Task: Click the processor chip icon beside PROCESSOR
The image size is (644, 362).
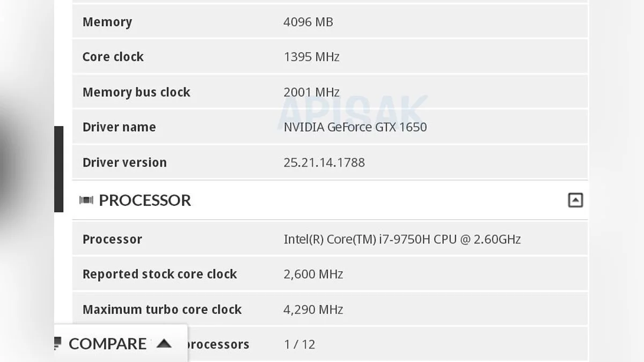Action: (x=86, y=200)
